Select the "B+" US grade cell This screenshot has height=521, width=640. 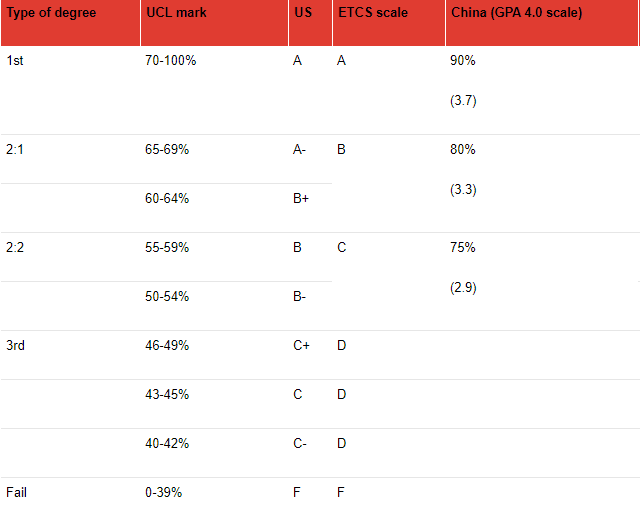point(301,198)
